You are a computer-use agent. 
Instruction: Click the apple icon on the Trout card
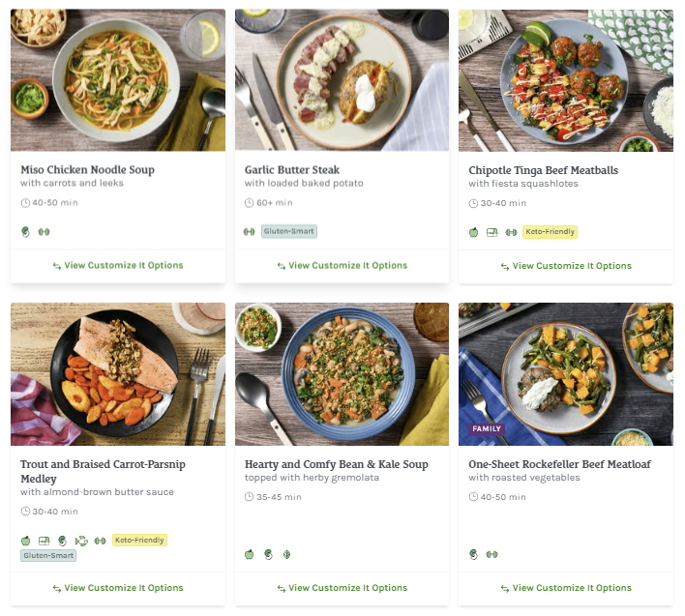26,541
